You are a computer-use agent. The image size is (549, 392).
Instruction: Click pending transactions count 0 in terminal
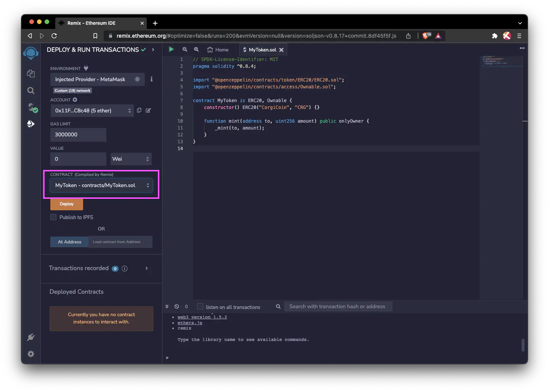point(186,307)
